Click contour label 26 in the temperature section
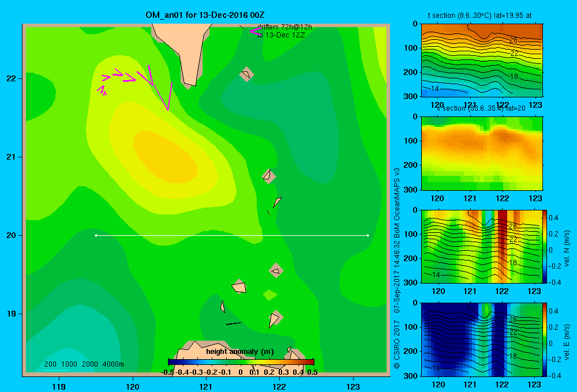 pos(514,40)
